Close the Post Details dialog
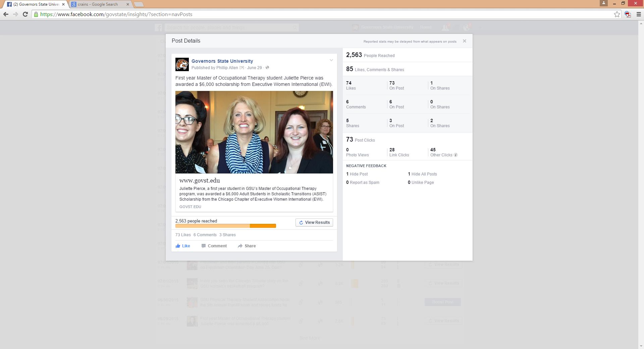Viewport: 644px width, 349px height. [464, 41]
